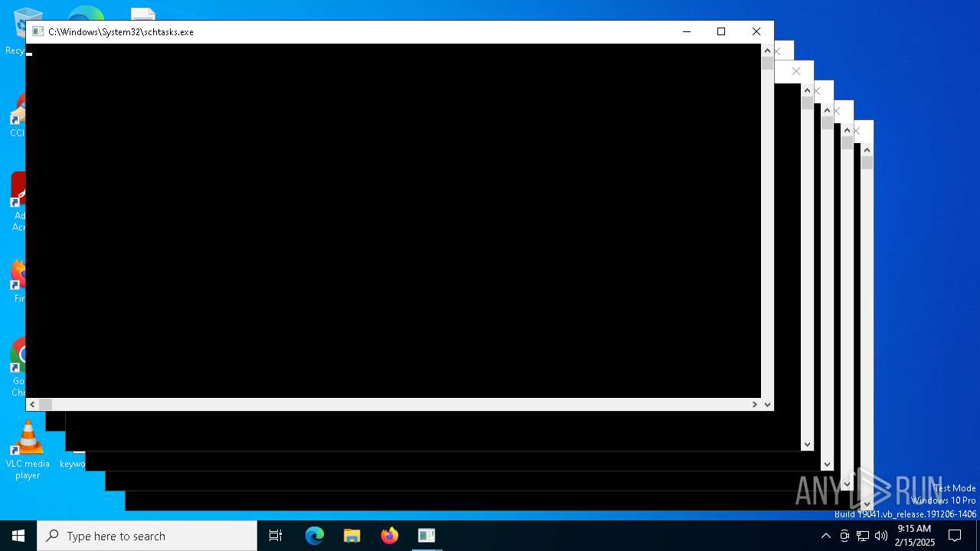Select the CCleaner desktop shortcut

(17, 116)
